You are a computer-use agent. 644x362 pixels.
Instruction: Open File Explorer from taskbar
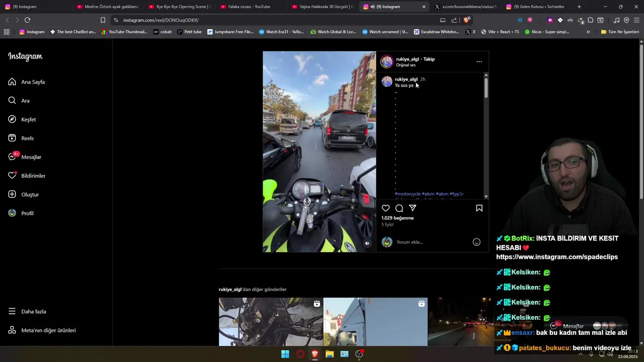coord(330,354)
